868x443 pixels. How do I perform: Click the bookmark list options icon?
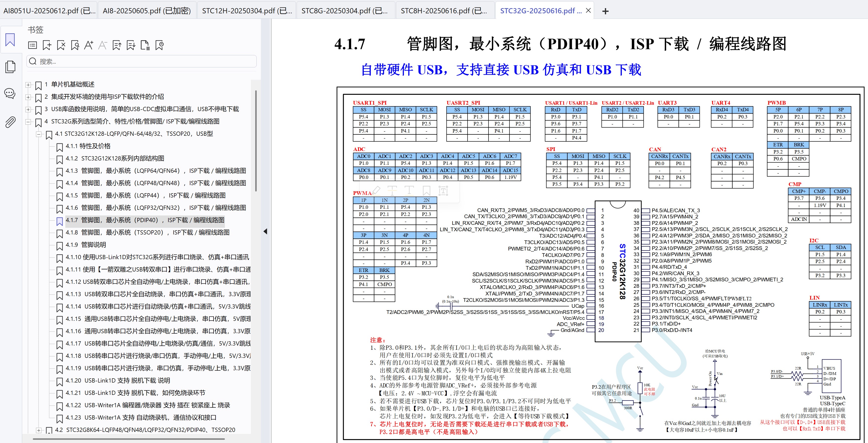point(33,45)
